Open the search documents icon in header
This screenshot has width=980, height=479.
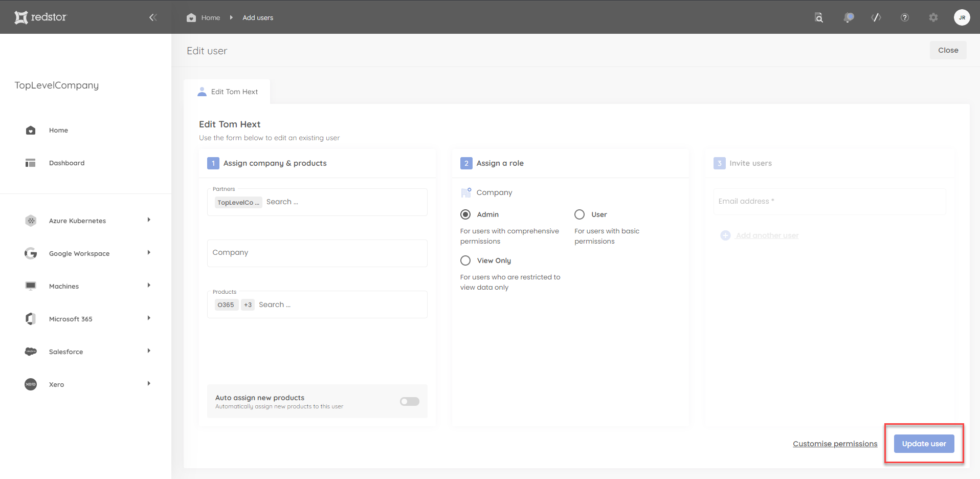coord(819,17)
